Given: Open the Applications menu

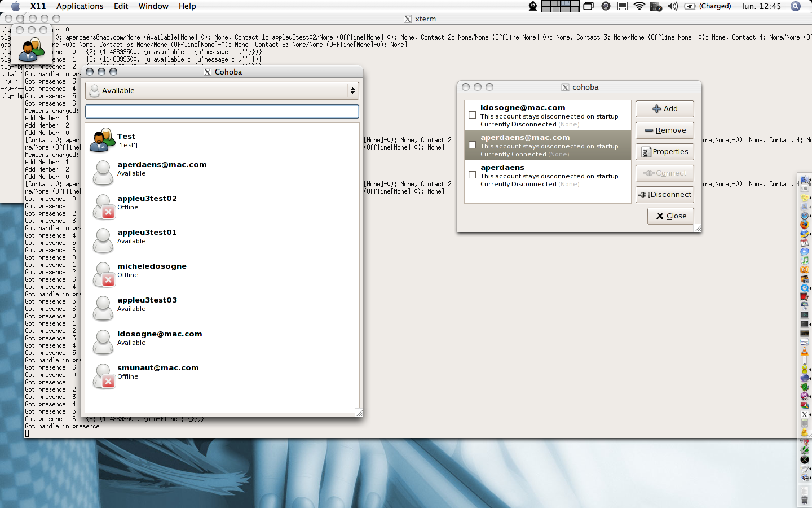Looking at the screenshot, I should [80, 6].
